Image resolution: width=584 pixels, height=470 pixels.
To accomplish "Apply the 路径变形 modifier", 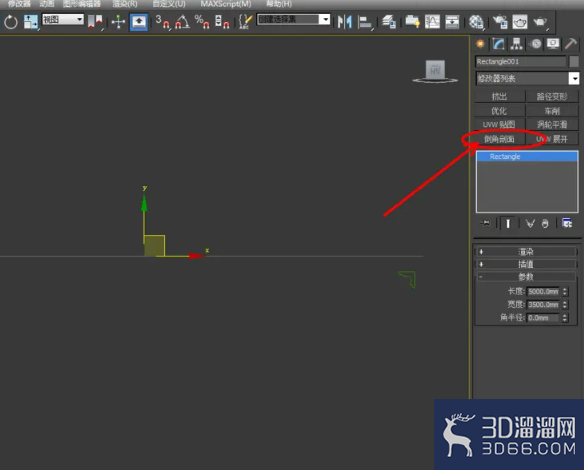I will (552, 96).
